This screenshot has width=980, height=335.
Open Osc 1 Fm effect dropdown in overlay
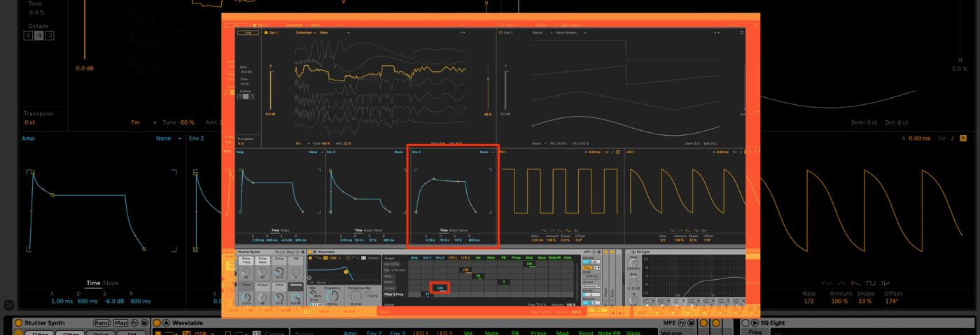pos(302,143)
